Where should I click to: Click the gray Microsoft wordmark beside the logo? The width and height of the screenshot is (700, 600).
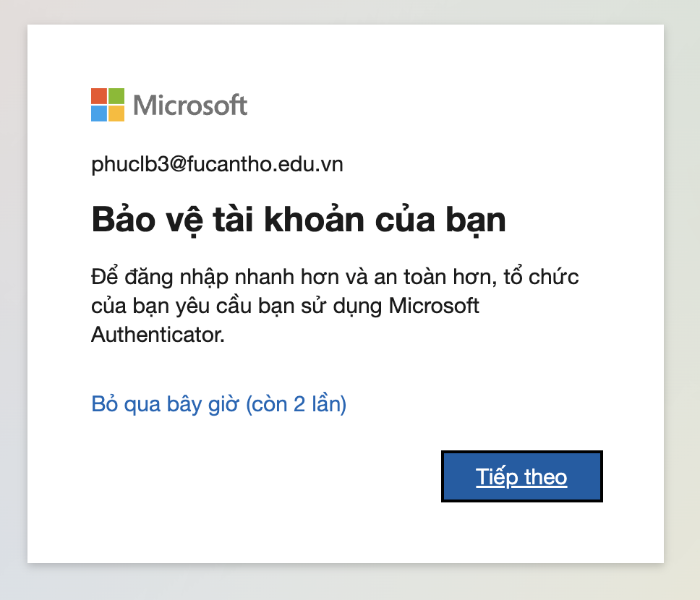pyautogui.click(x=190, y=106)
